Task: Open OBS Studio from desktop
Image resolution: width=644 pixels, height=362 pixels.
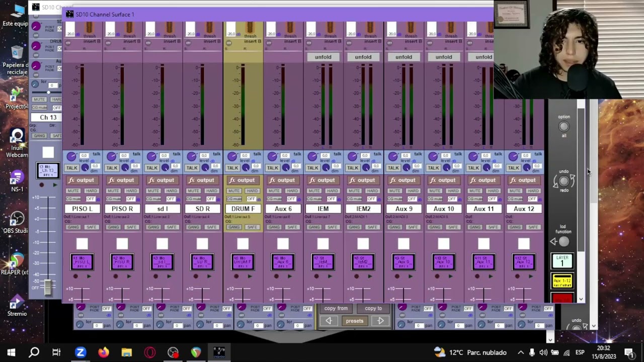Action: (16, 223)
